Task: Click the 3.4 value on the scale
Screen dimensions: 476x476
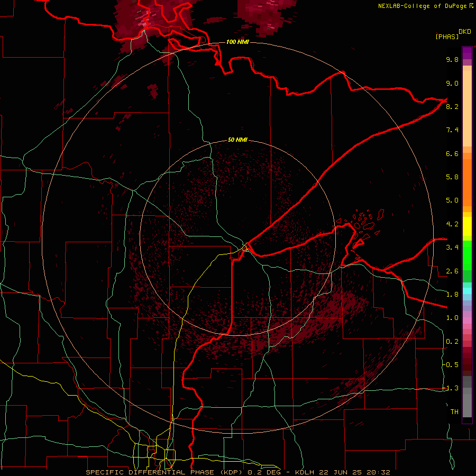Action: (x=452, y=248)
